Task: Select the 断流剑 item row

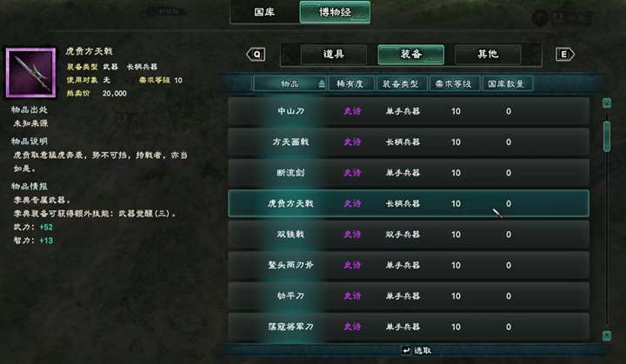Action: (x=409, y=173)
